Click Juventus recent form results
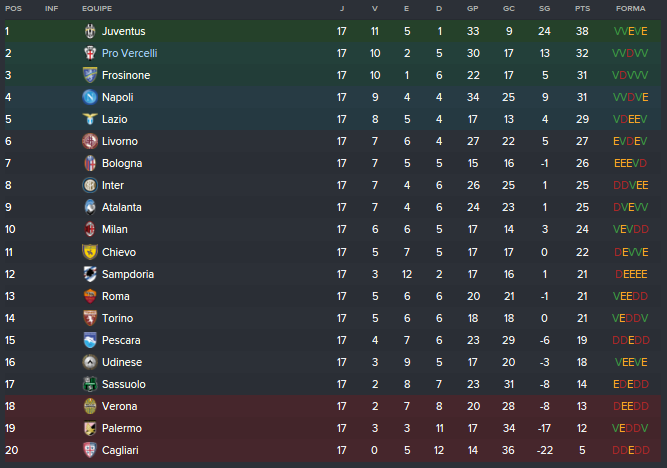The height and width of the screenshot is (468, 667). (x=630, y=31)
